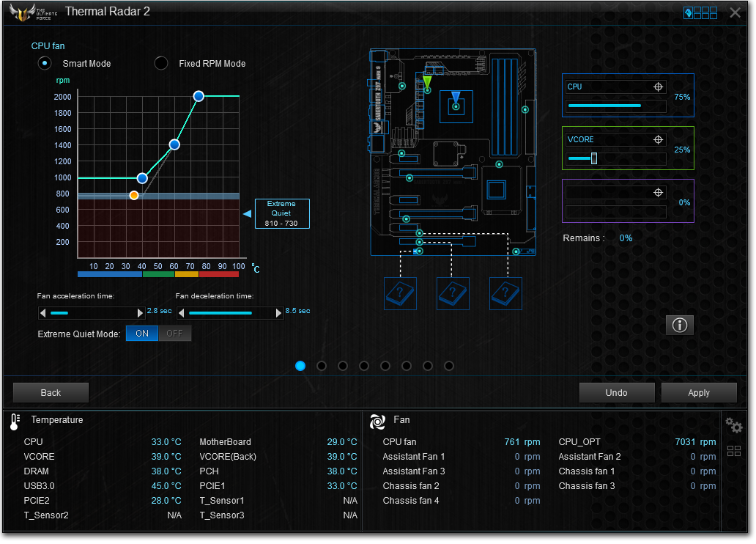This screenshot has width=756, height=544.
Task: Click the Fan panel icon
Action: (x=377, y=422)
